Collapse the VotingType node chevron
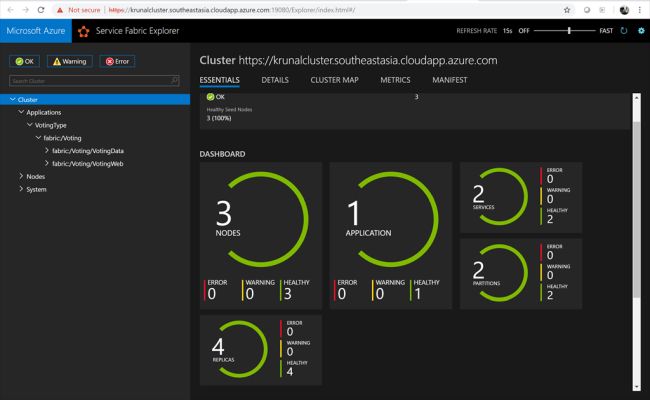 pos(30,125)
